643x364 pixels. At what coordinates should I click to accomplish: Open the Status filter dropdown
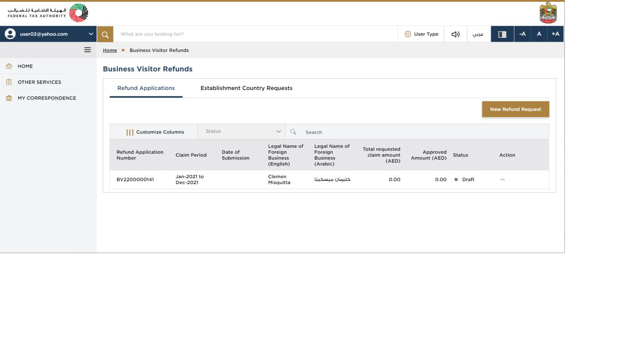pyautogui.click(x=242, y=131)
